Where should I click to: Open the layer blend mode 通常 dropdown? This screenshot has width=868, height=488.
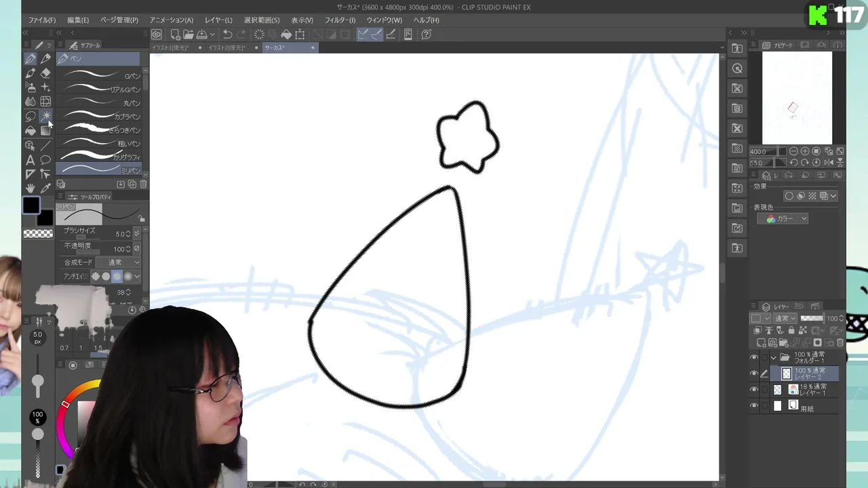785,319
